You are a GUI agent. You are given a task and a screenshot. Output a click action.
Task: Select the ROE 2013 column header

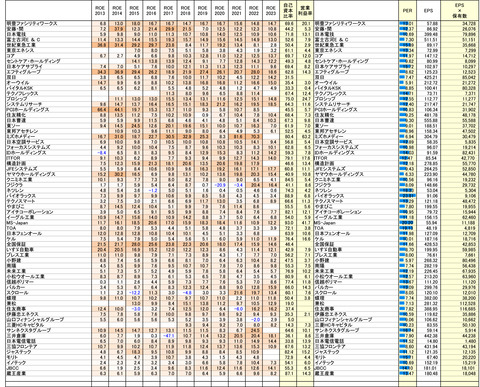click(x=100, y=10)
